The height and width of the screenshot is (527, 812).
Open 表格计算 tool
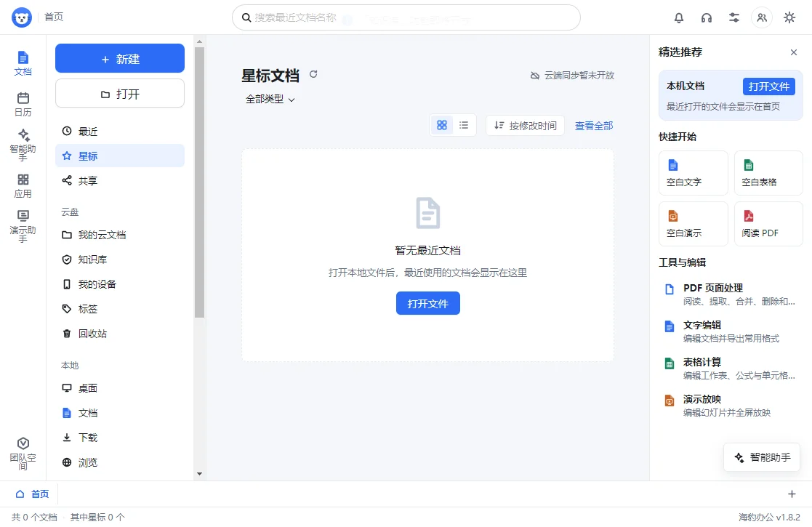click(x=731, y=369)
